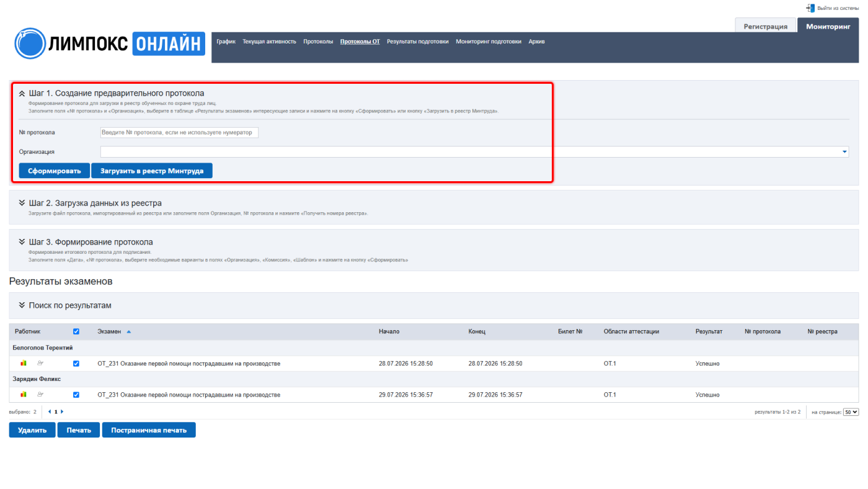Image resolution: width=868 pixels, height=489 pixels.
Task: Select the Мониторинг tab
Action: click(x=828, y=26)
